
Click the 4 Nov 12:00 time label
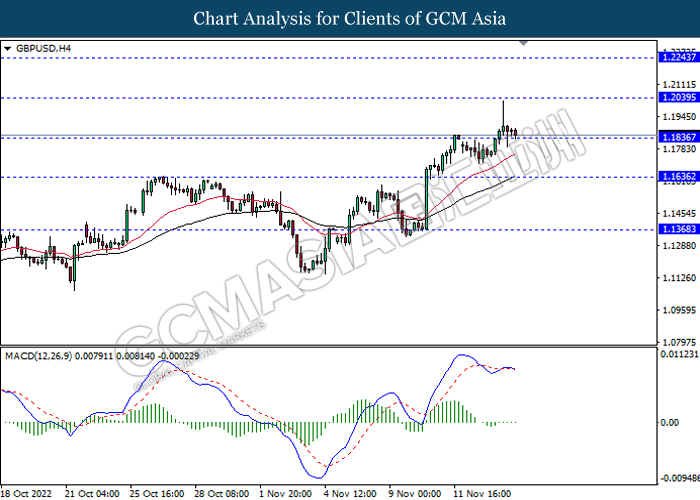350,494
